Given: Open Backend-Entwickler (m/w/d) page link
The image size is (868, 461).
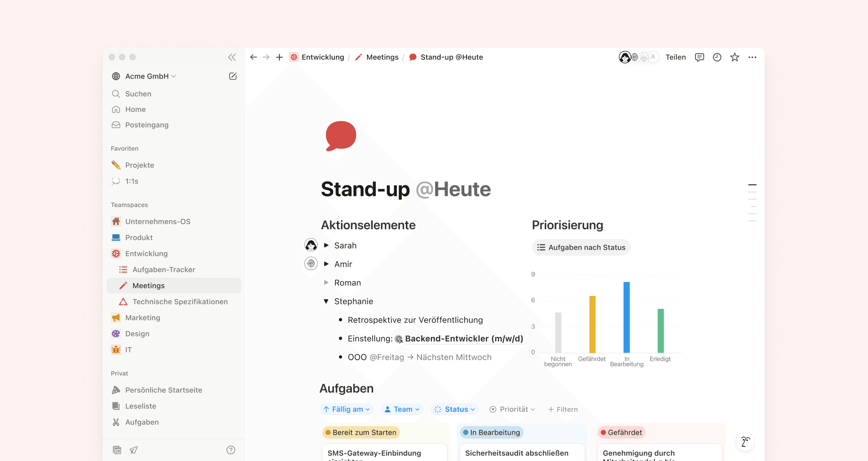Looking at the screenshot, I should point(459,338).
